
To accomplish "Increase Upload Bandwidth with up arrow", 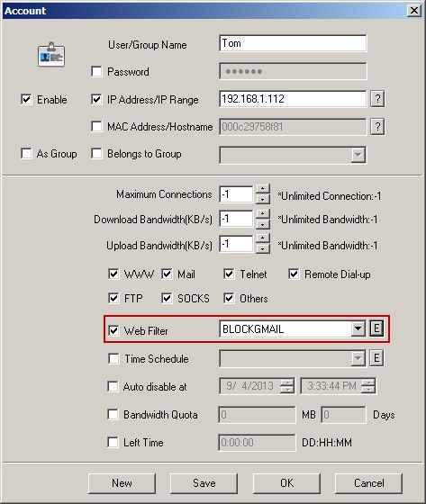I will pos(263,238).
